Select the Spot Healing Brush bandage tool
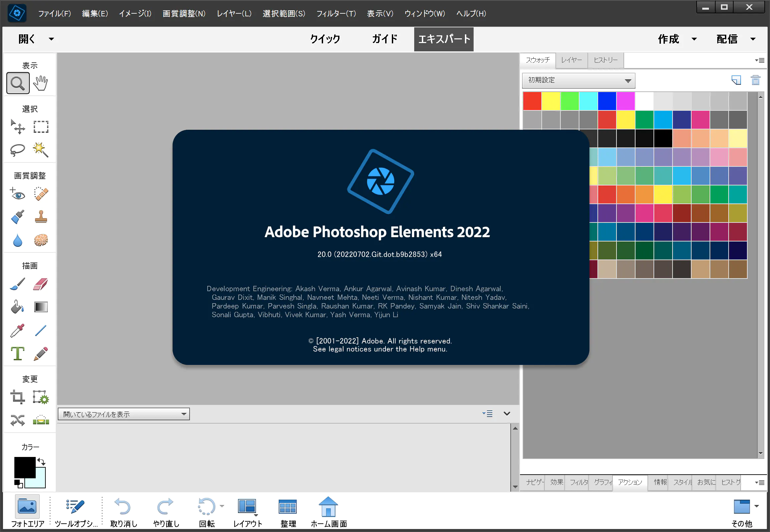 41,193
